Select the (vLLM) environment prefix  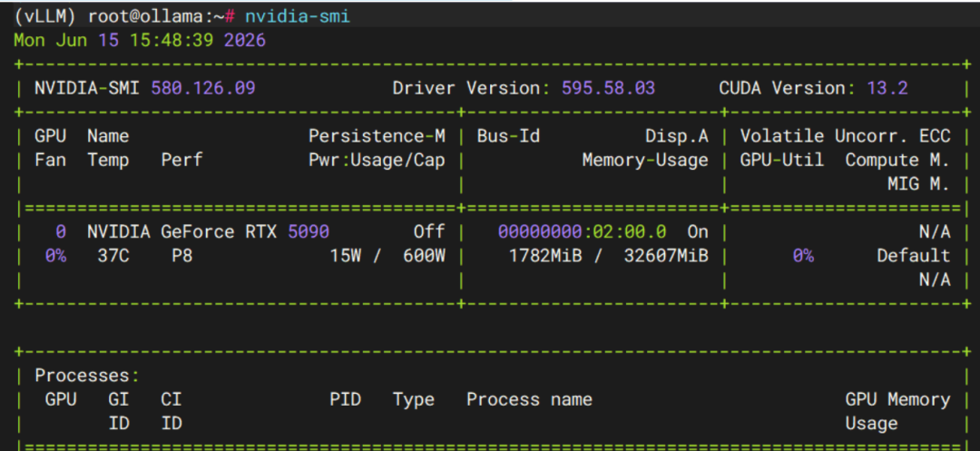[x=45, y=17]
